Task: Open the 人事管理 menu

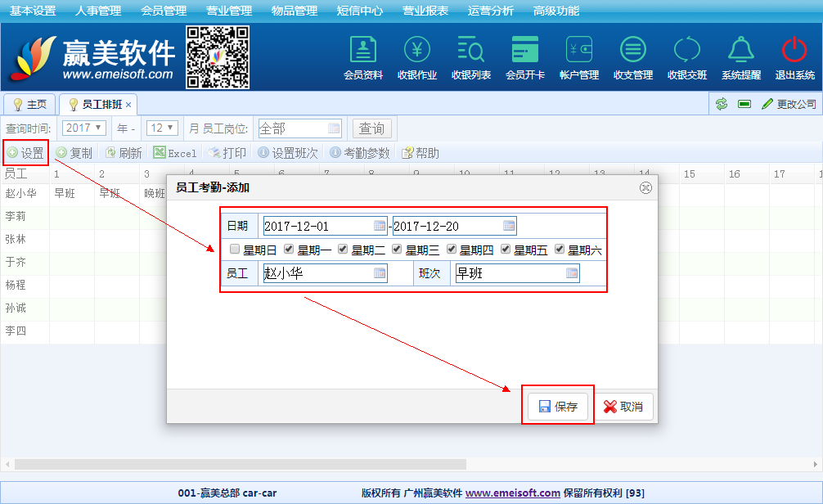Action: [x=98, y=11]
